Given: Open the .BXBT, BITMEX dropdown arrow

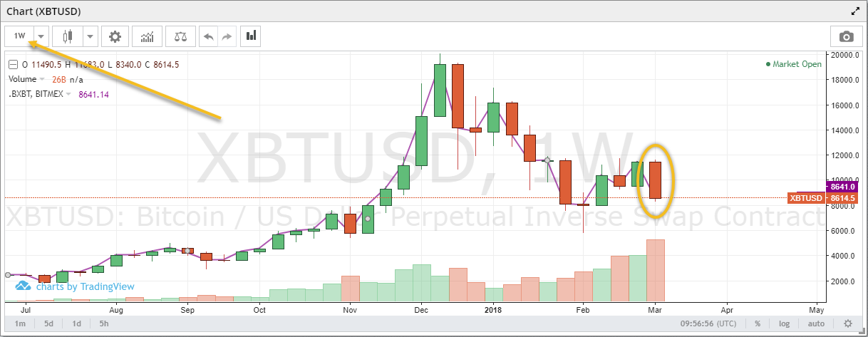Looking at the screenshot, I should pyautogui.click(x=70, y=94).
